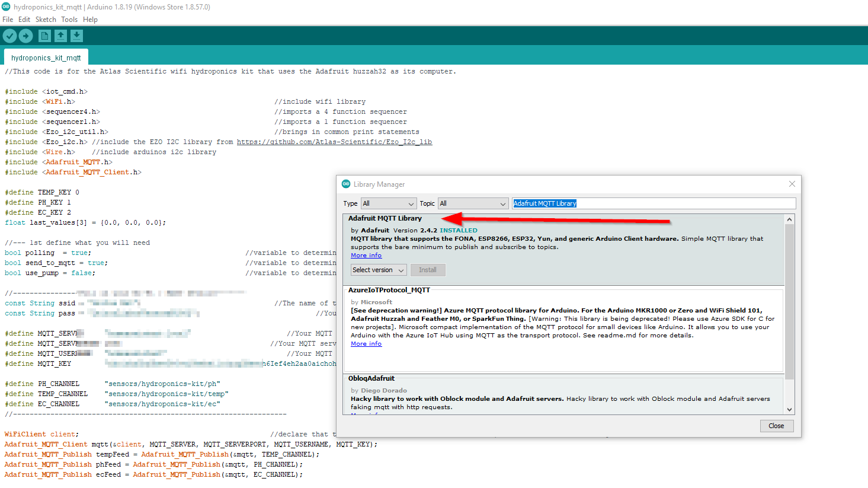This screenshot has height=488, width=868.
Task: Click the "float last_values[3]" code line
Action: 85,222
